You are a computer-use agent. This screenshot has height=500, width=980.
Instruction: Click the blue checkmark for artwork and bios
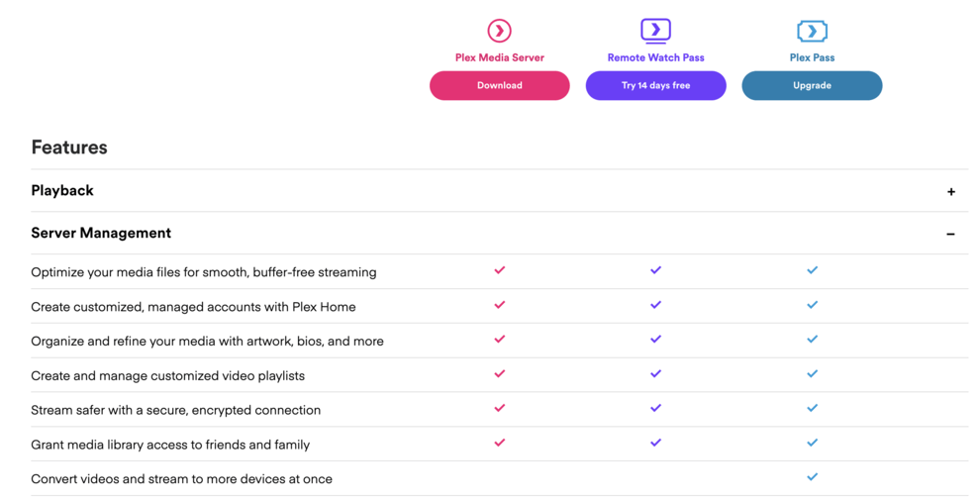pos(812,340)
